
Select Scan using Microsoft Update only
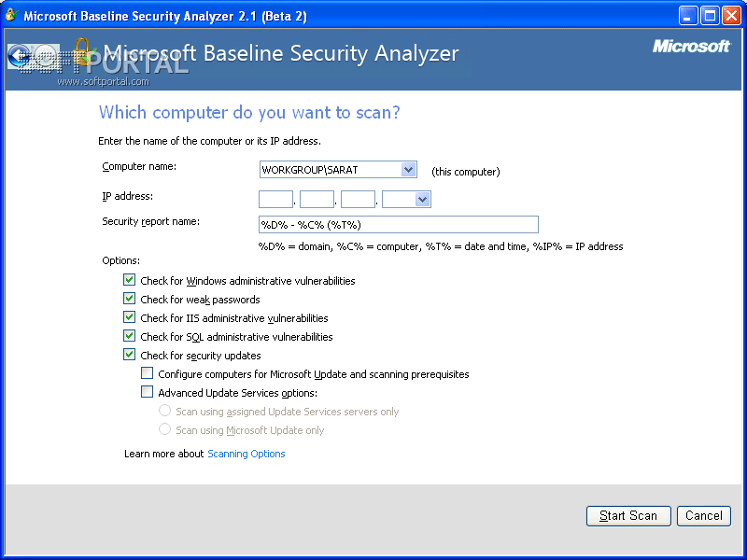point(165,429)
